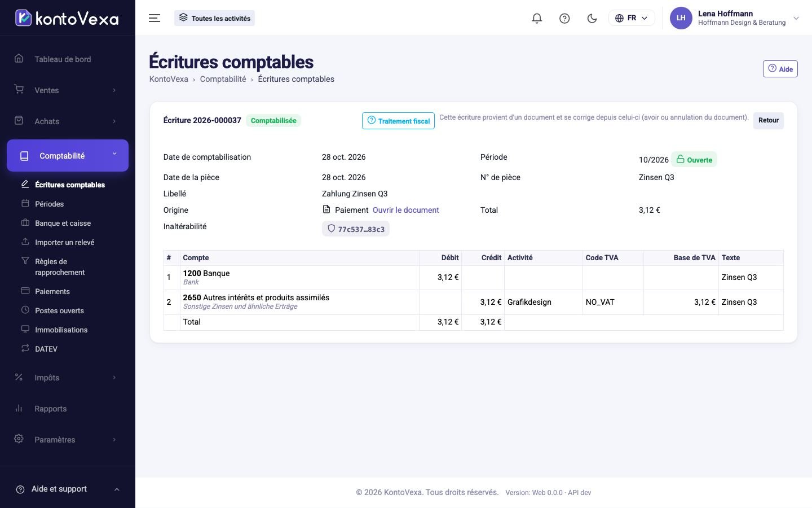The image size is (812, 508).
Task: Click 2650 Autres intérêts account row
Action: pos(473,302)
